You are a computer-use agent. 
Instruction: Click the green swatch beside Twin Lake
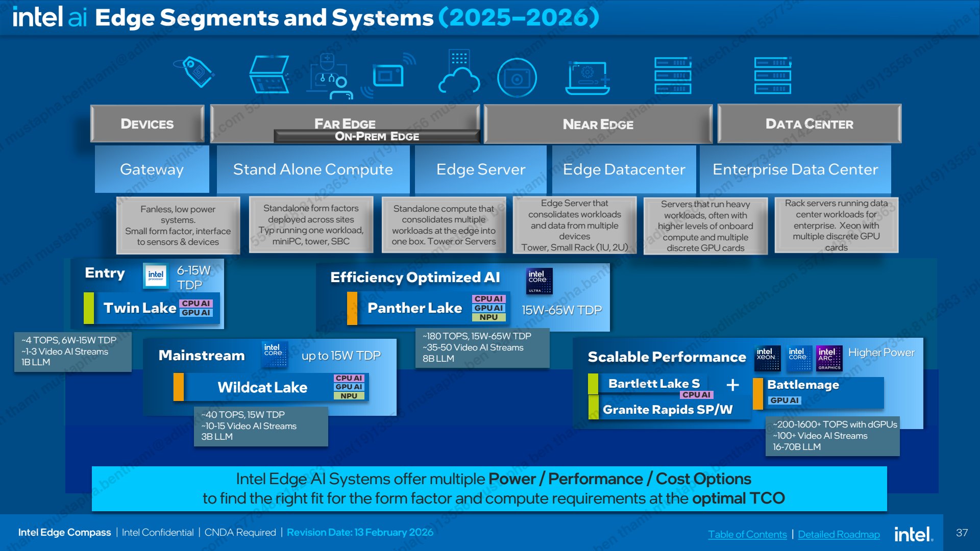coord(89,308)
